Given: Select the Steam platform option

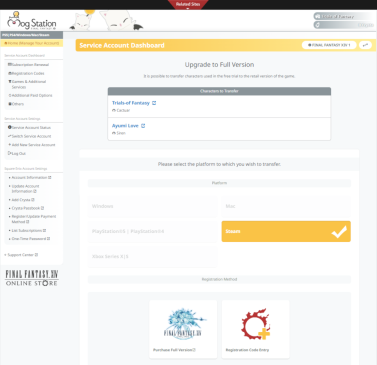Looking at the screenshot, I should [286, 231].
